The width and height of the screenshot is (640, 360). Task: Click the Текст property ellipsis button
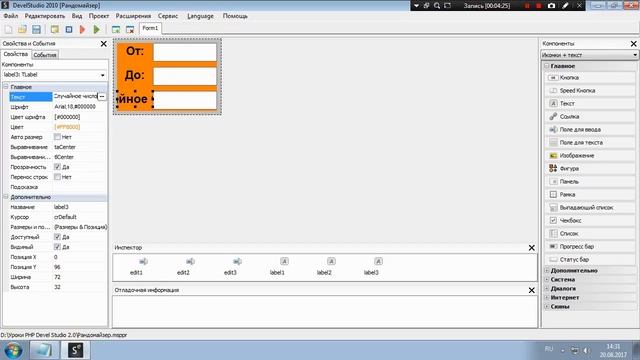point(102,96)
